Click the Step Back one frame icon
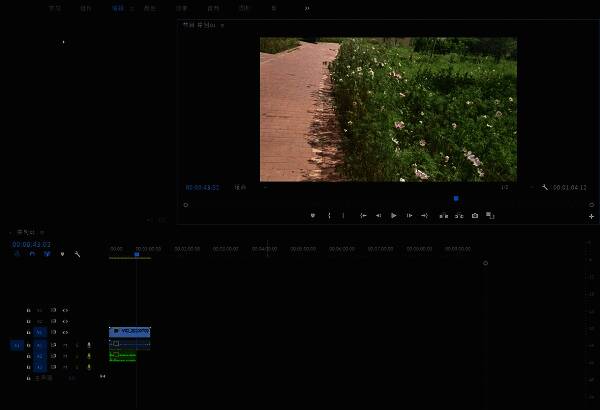This screenshot has height=410, width=600. click(x=378, y=215)
